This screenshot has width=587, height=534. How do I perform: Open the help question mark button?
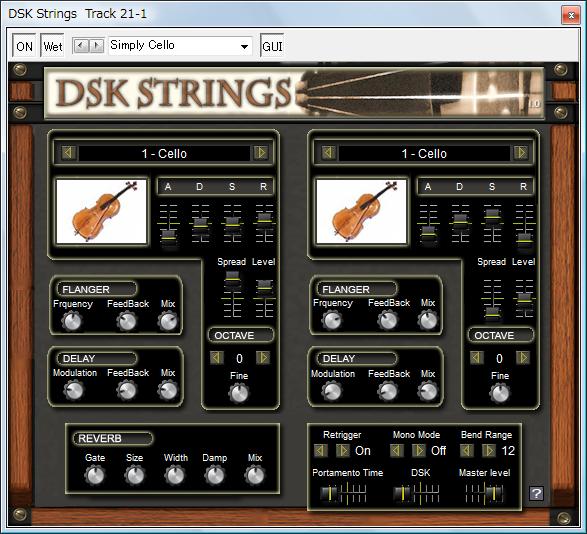coord(536,493)
